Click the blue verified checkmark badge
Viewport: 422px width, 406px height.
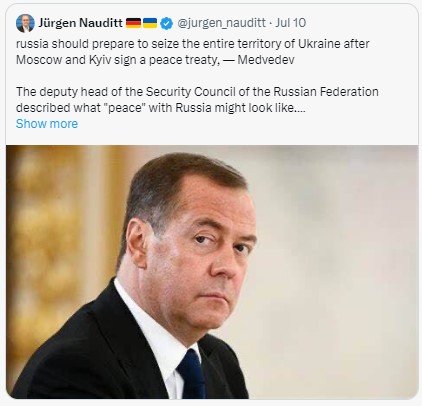click(166, 23)
